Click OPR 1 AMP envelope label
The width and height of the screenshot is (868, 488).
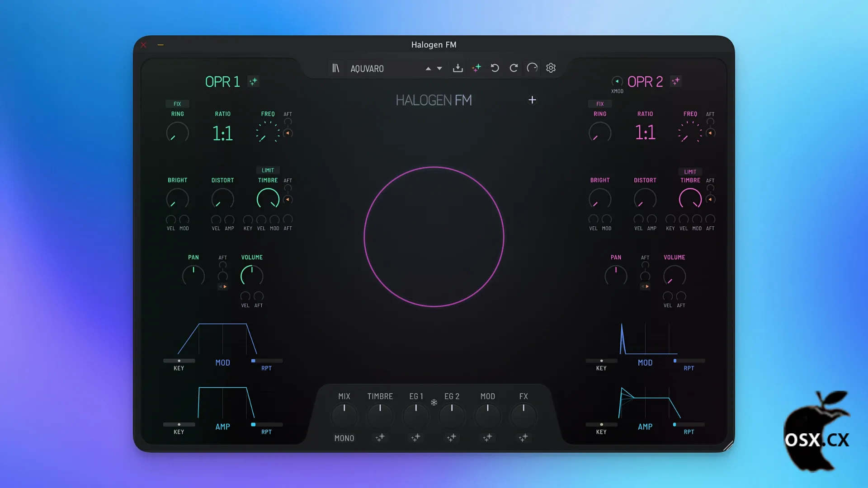point(222,427)
